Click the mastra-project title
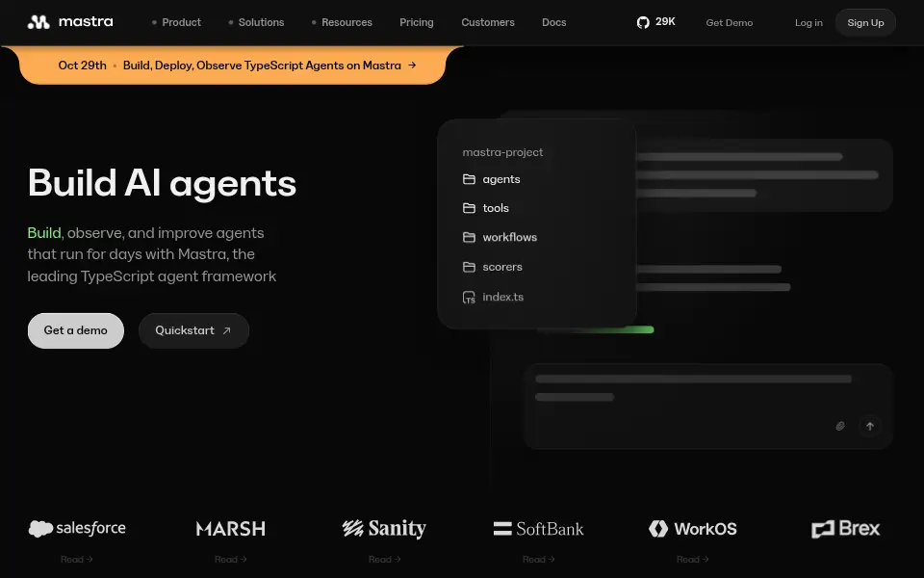Image resolution: width=924 pixels, height=578 pixels. [502, 152]
